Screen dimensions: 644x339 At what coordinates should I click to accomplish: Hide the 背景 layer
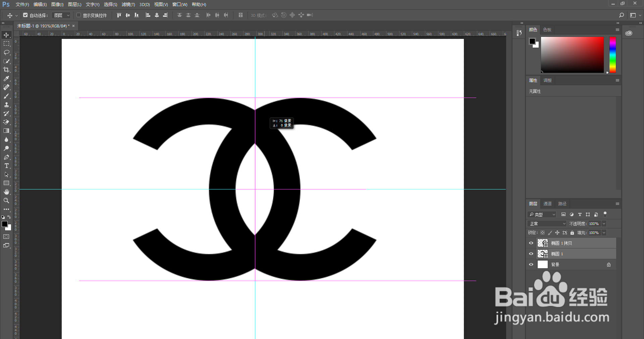point(531,265)
